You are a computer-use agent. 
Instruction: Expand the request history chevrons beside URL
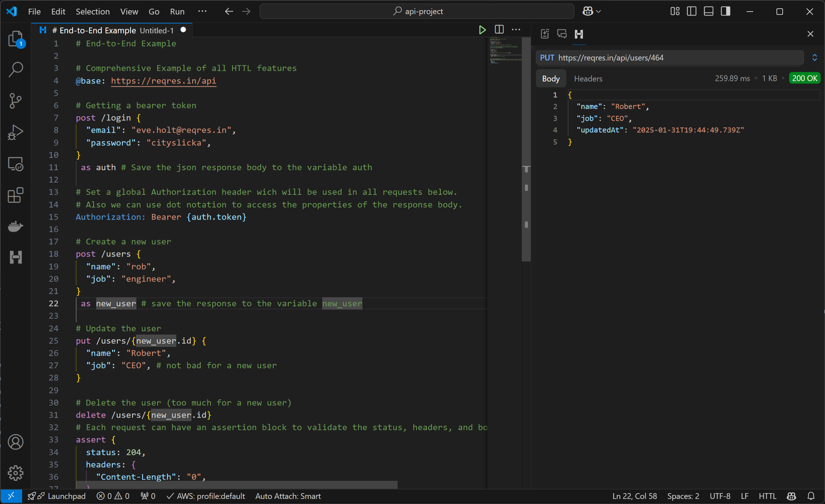click(x=814, y=58)
